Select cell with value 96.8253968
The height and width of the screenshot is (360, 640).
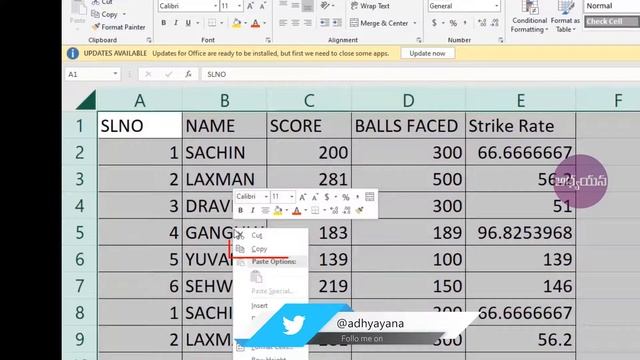point(520,232)
